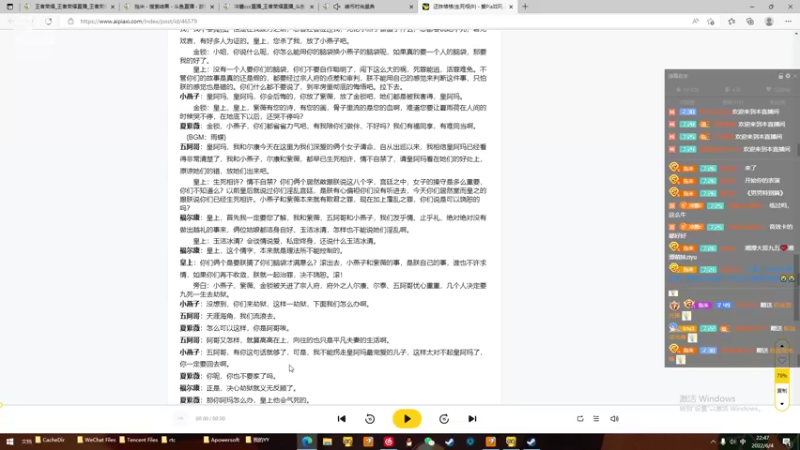Open a new browser tab
This screenshot has width=800, height=450.
point(525,7)
